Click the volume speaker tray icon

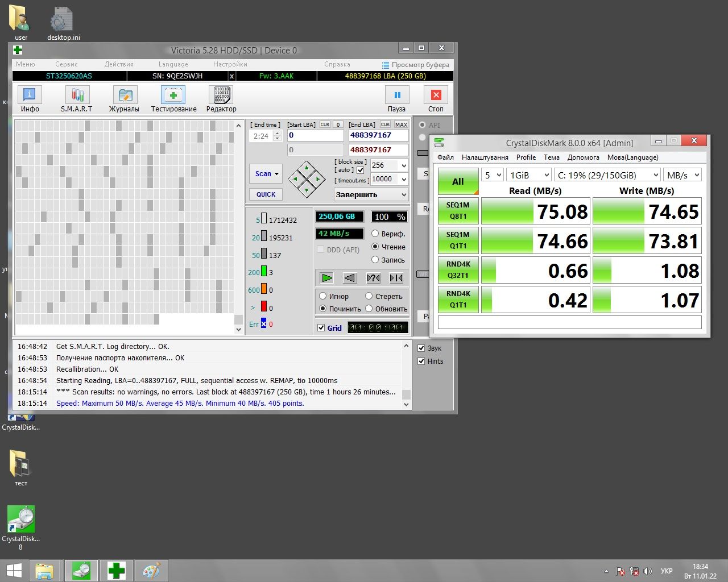coord(647,571)
